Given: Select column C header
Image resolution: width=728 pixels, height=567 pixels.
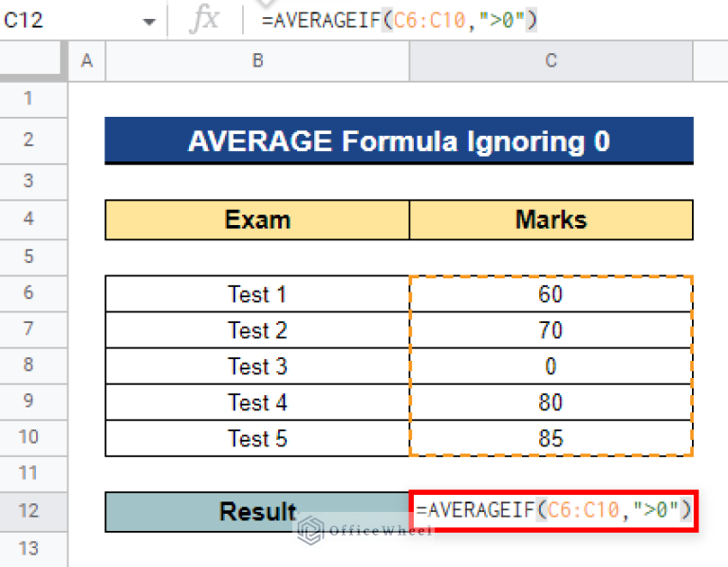Looking at the screenshot, I should [x=551, y=61].
